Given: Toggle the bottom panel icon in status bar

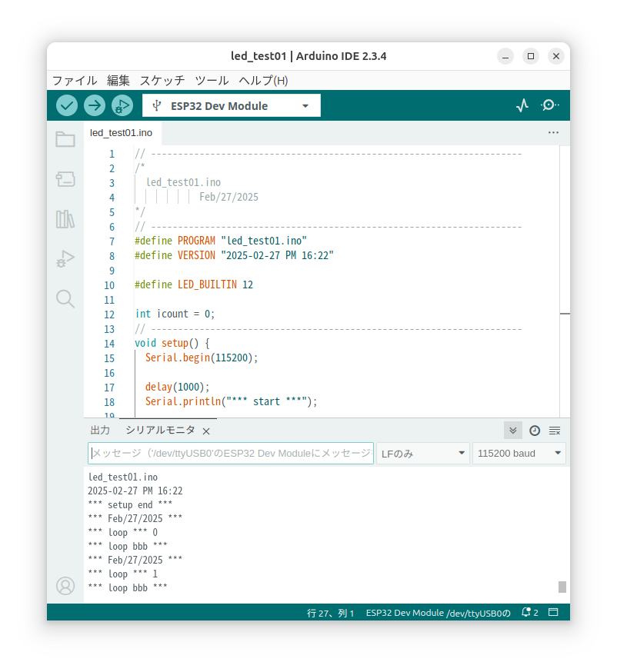Looking at the screenshot, I should (x=554, y=613).
